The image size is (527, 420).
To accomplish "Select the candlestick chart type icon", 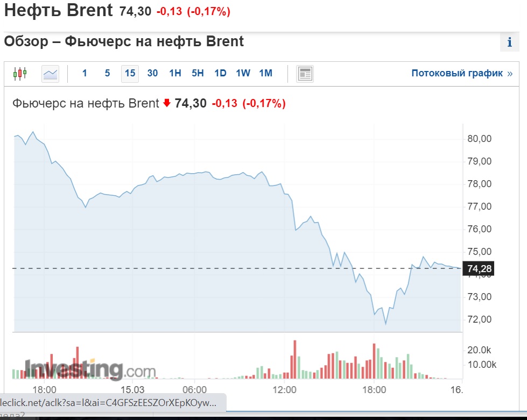I will coord(20,73).
